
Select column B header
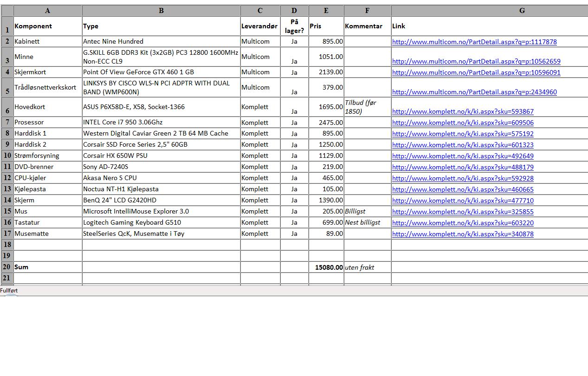click(161, 11)
